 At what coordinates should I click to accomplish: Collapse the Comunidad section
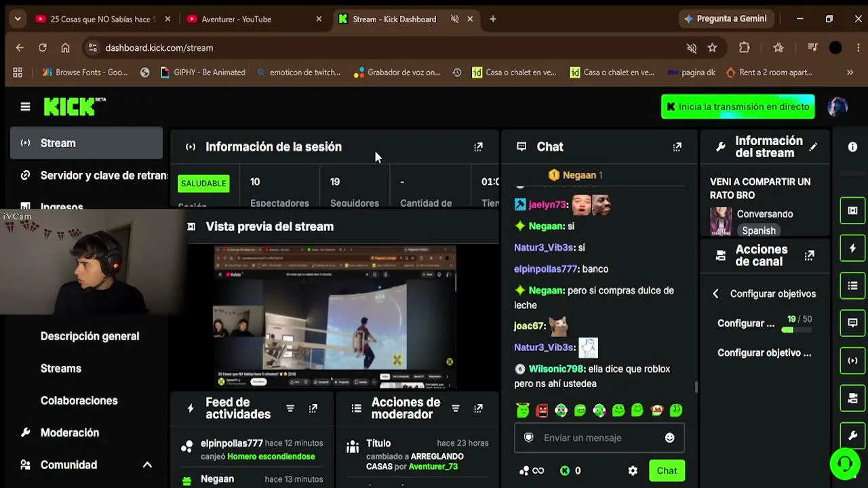click(x=147, y=465)
